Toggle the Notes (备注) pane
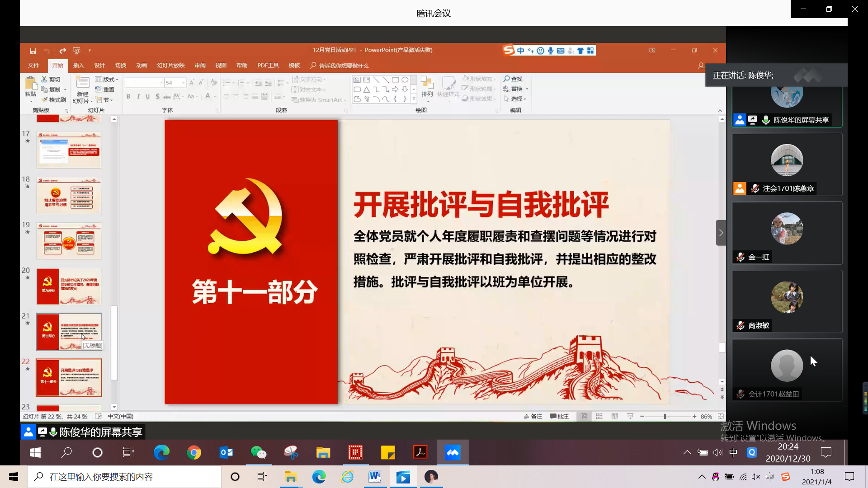Image resolution: width=868 pixels, height=488 pixels. (x=533, y=416)
